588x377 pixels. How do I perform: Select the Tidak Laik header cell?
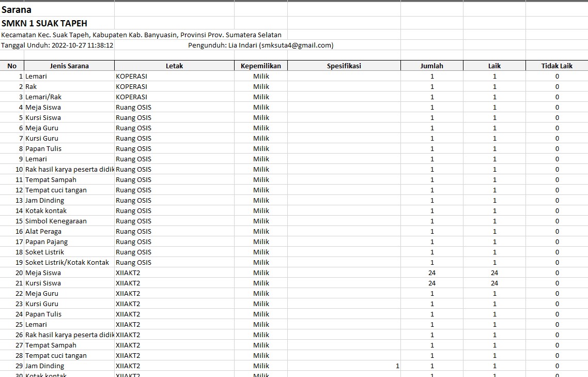[556, 66]
